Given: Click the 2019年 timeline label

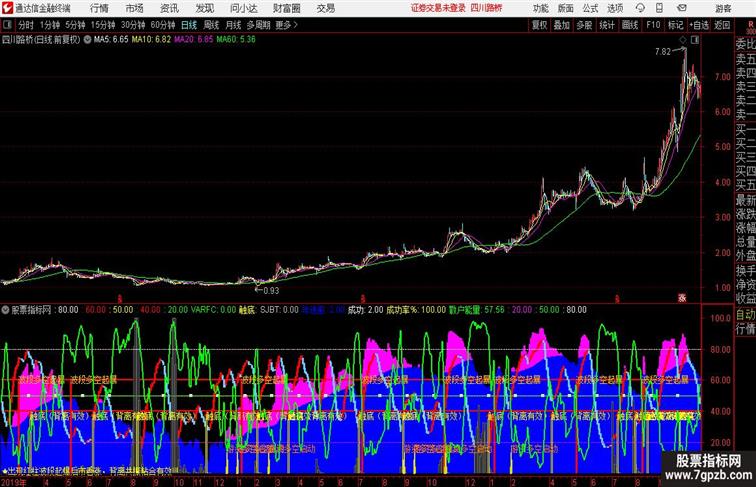Looking at the screenshot, I should point(14,482).
